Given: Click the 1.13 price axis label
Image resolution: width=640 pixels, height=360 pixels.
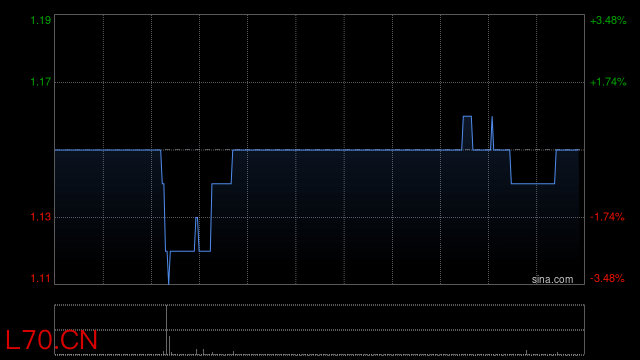Looking at the screenshot, I should pyautogui.click(x=41, y=217).
